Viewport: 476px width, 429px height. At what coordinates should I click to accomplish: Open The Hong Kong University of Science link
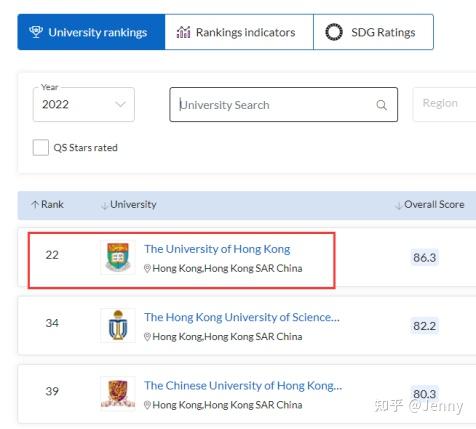tap(242, 317)
